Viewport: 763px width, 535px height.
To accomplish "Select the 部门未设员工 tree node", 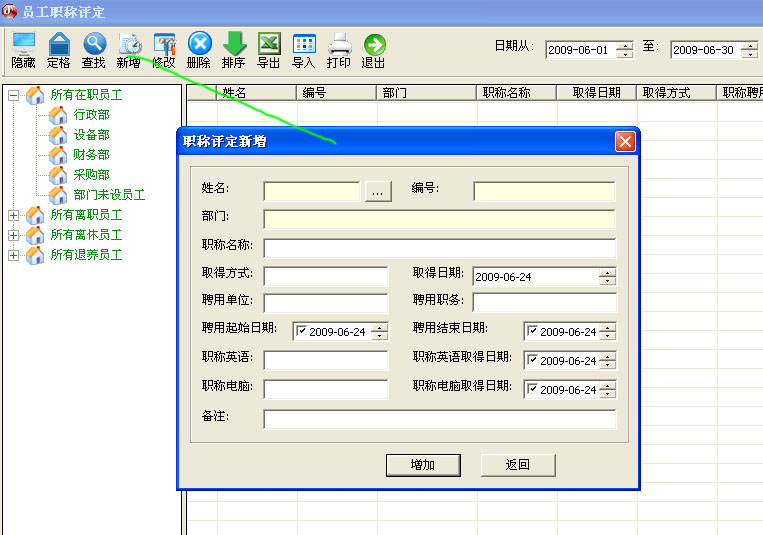I will pyautogui.click(x=109, y=195).
